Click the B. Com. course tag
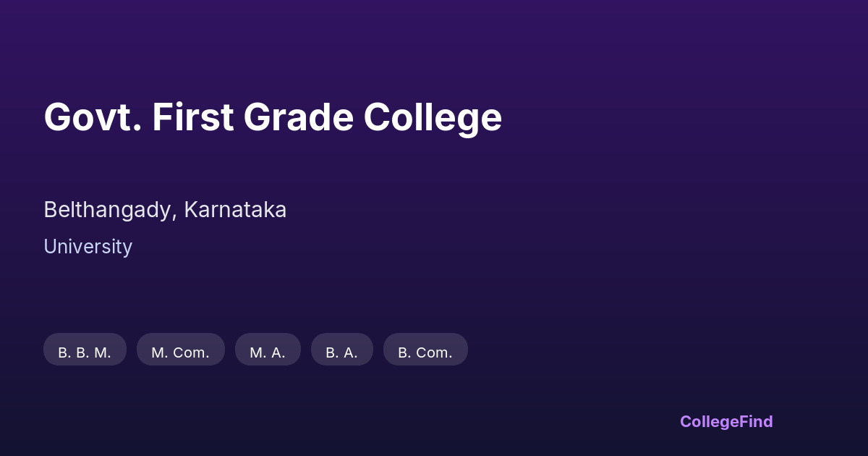 click(x=425, y=352)
